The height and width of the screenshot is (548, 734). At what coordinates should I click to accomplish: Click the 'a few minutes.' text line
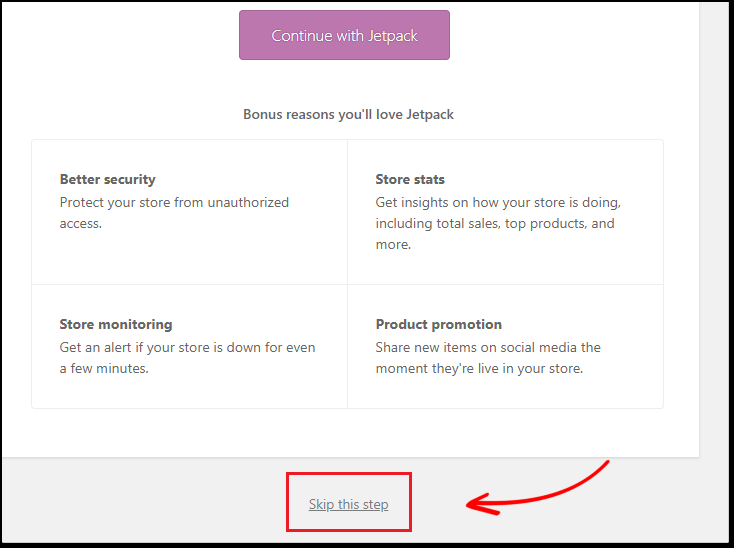[x=104, y=368]
